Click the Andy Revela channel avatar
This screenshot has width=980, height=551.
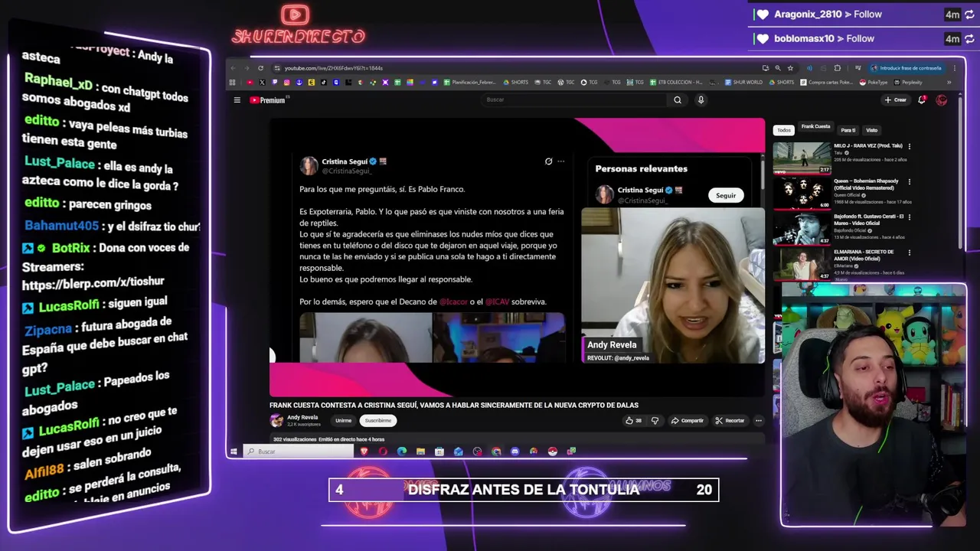coord(276,420)
